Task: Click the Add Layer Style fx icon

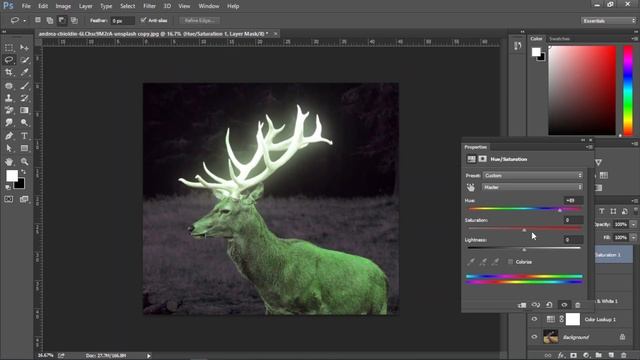Action: pyautogui.click(x=561, y=356)
